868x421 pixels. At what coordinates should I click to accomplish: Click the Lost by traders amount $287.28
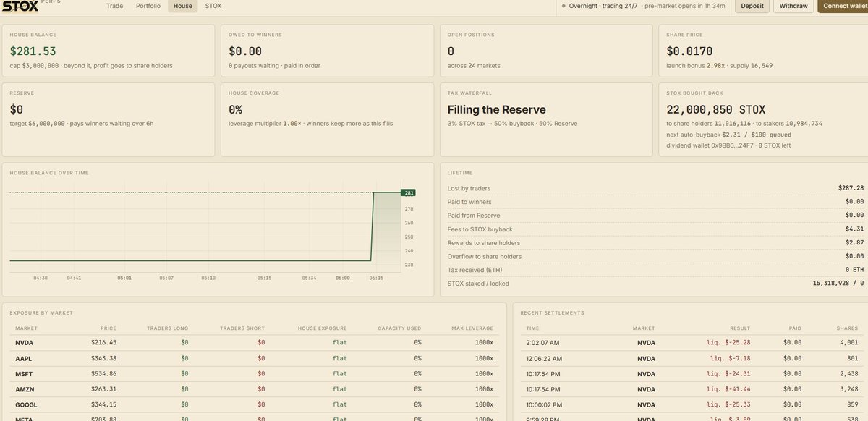tap(851, 188)
